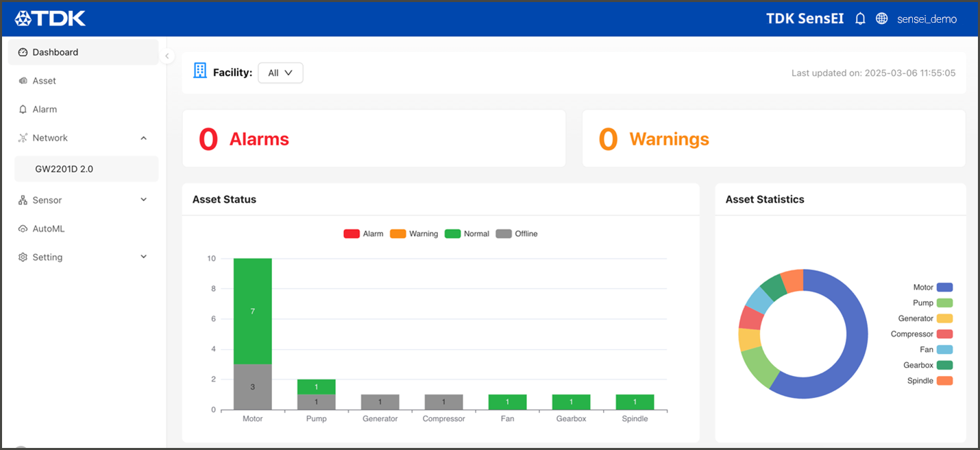
Task: Click the red Compressor donut segment
Action: pyautogui.click(x=751, y=318)
